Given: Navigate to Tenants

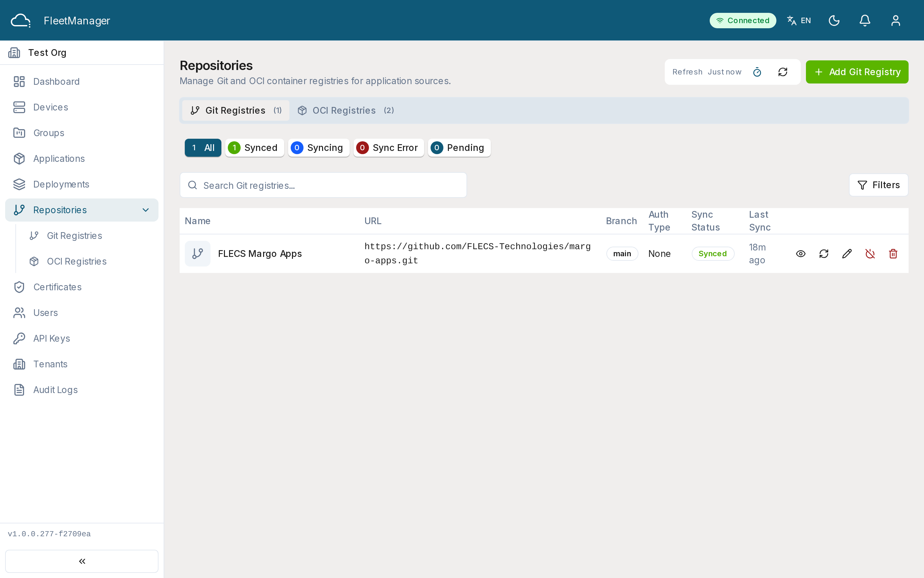Looking at the screenshot, I should (82, 364).
